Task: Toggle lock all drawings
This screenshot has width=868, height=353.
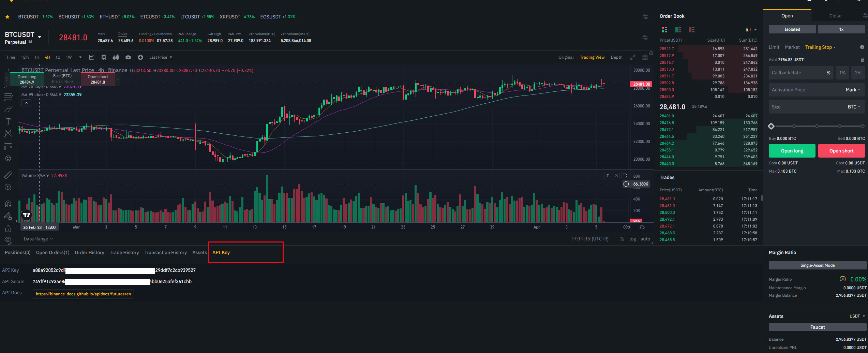Action: 8,228
